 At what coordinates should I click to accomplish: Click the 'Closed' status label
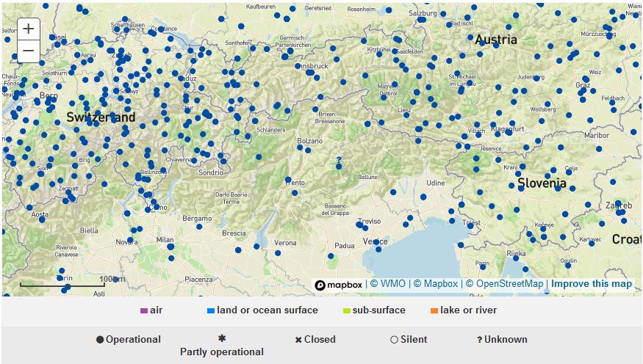click(320, 340)
